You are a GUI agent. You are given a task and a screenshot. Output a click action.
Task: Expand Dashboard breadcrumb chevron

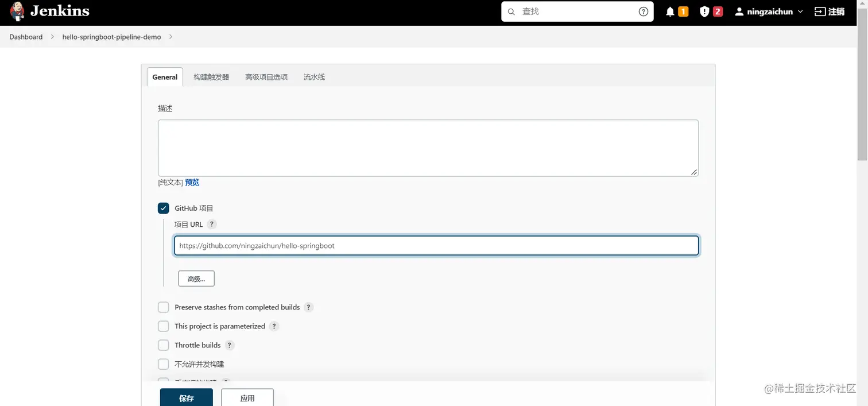[52, 37]
